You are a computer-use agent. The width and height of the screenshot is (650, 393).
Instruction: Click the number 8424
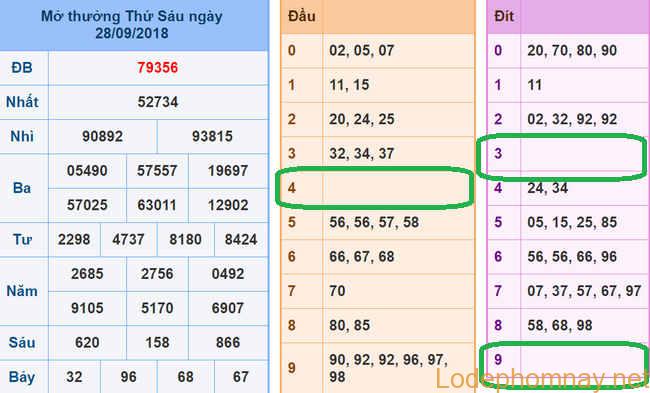point(241,240)
